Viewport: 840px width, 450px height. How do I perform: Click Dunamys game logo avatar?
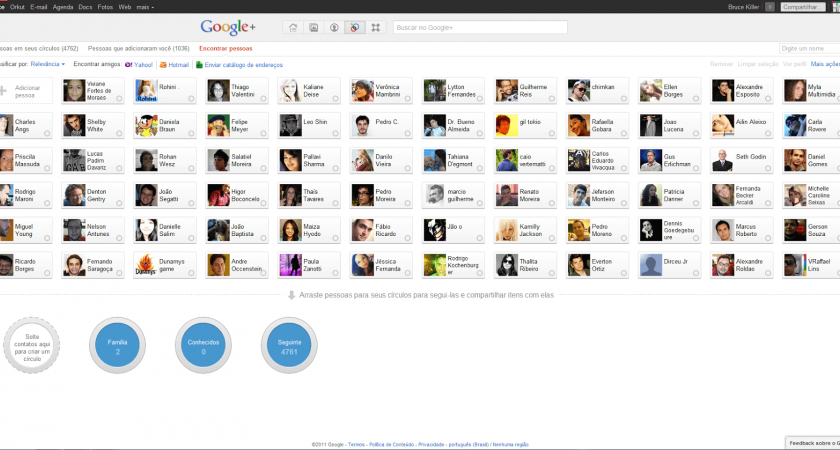click(x=146, y=265)
